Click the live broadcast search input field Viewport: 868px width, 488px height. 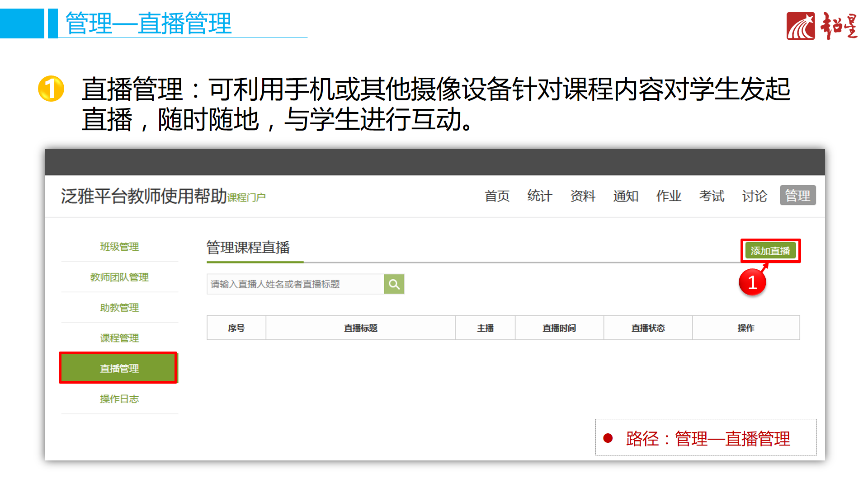(295, 284)
